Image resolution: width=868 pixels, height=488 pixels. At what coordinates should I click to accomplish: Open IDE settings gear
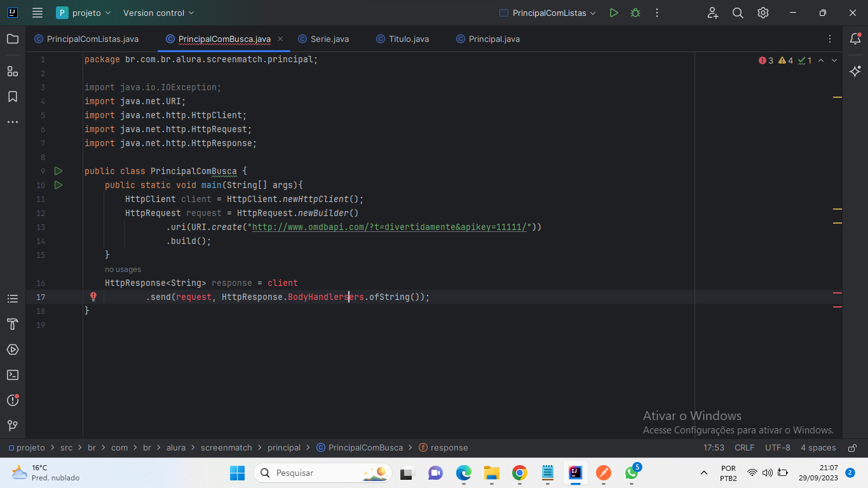click(763, 13)
